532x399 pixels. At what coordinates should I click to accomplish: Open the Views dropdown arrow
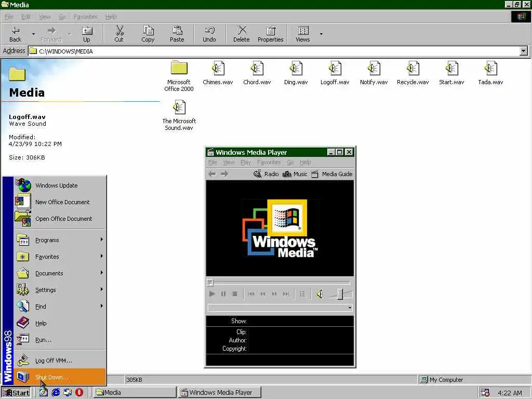(x=321, y=34)
